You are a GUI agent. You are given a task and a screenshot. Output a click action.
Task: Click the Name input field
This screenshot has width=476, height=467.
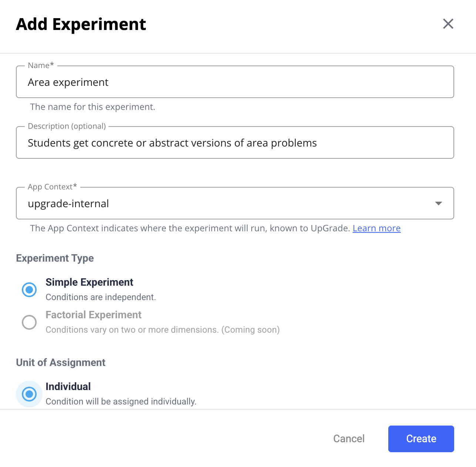click(235, 82)
